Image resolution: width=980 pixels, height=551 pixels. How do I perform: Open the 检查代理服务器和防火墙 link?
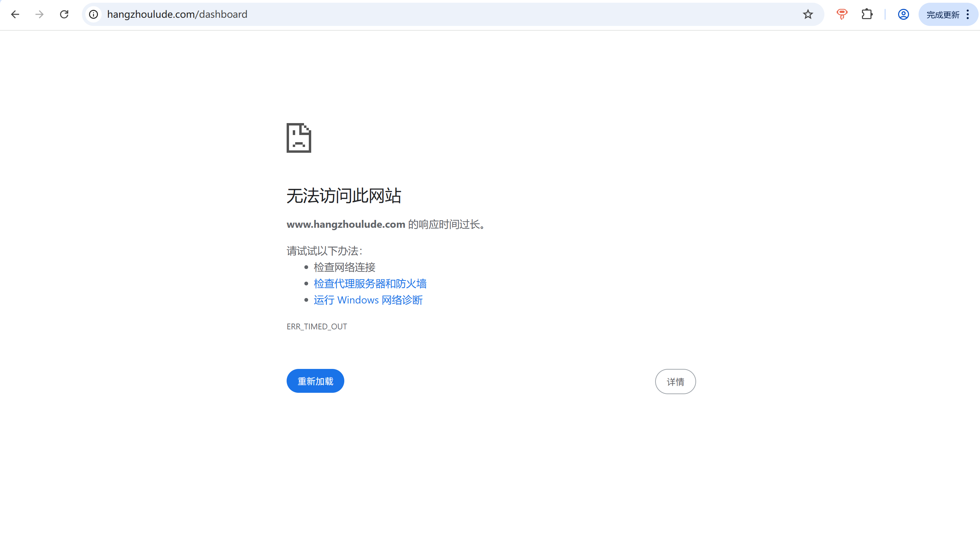click(x=370, y=284)
